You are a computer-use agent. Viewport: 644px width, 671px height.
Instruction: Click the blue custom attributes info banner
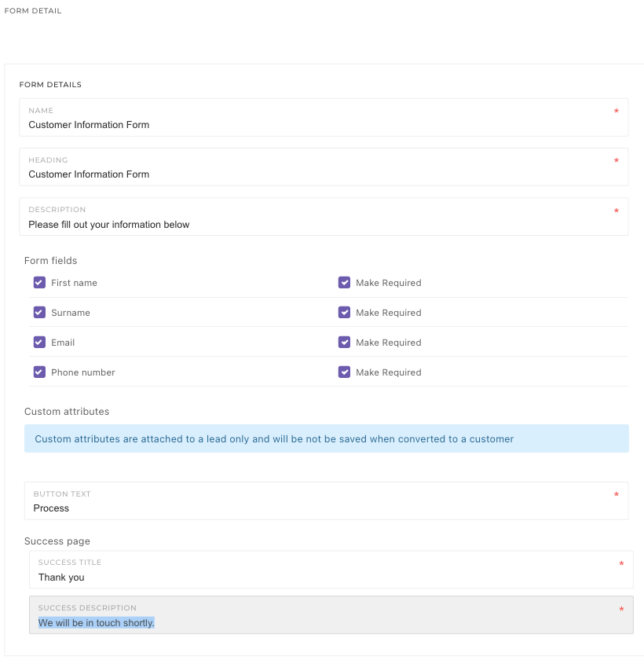(x=326, y=438)
